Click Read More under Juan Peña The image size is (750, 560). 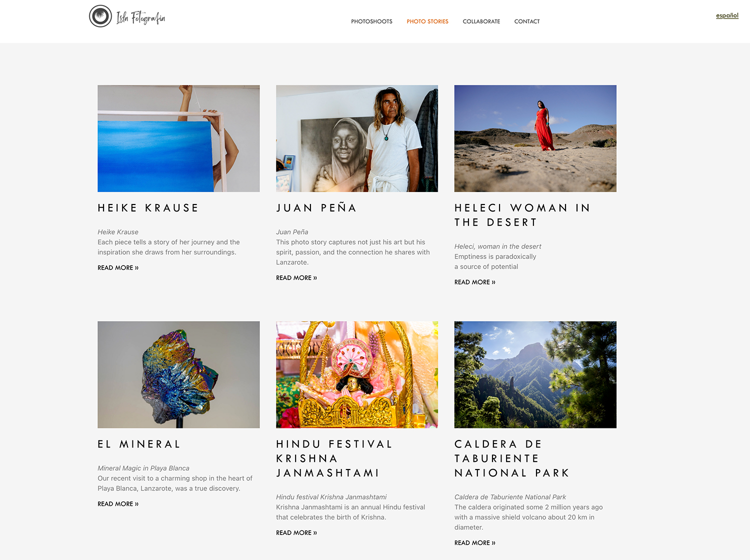click(296, 278)
